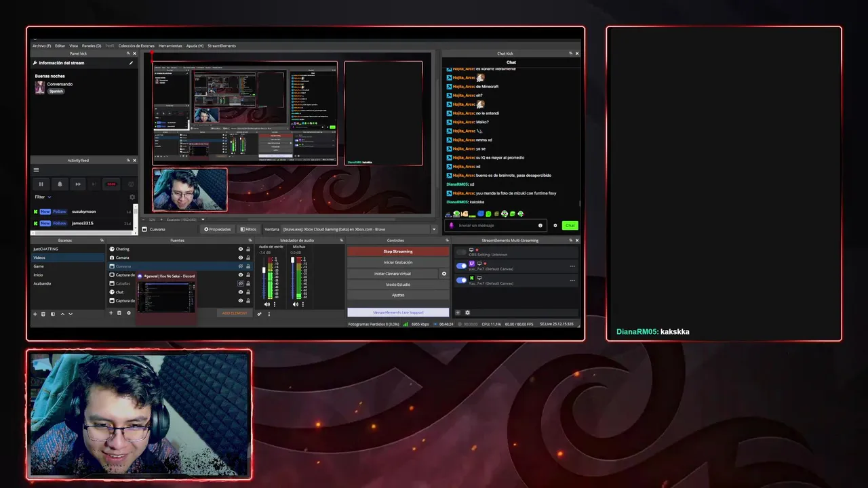Disable Twitch multi-streaming toggle

click(462, 266)
